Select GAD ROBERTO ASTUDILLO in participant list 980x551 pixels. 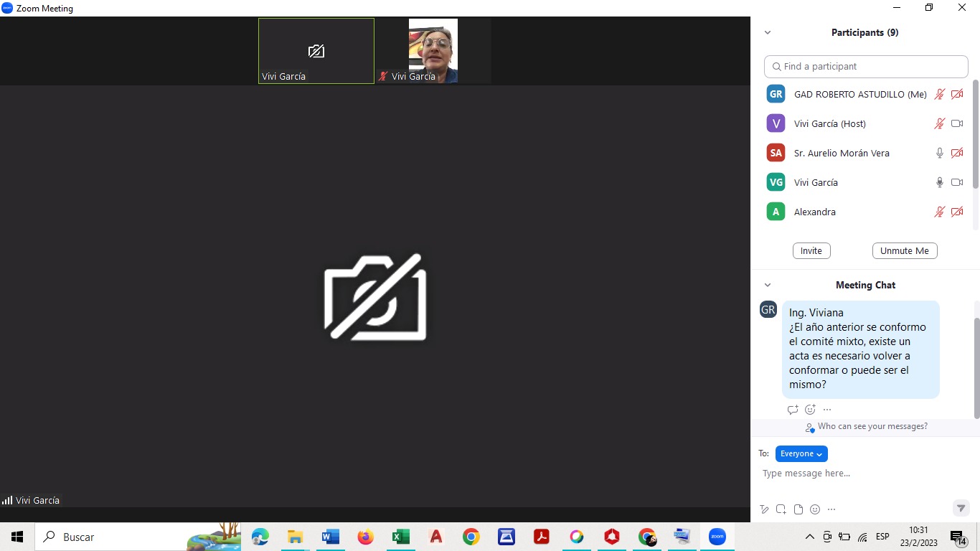point(859,94)
